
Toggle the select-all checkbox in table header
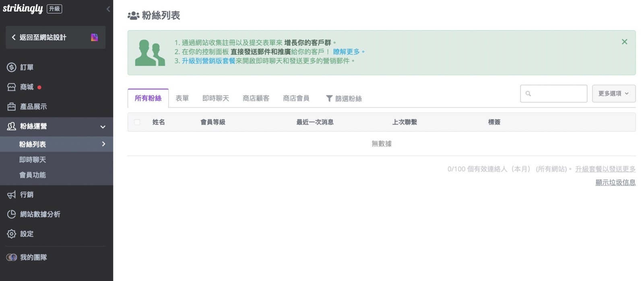[x=137, y=122]
